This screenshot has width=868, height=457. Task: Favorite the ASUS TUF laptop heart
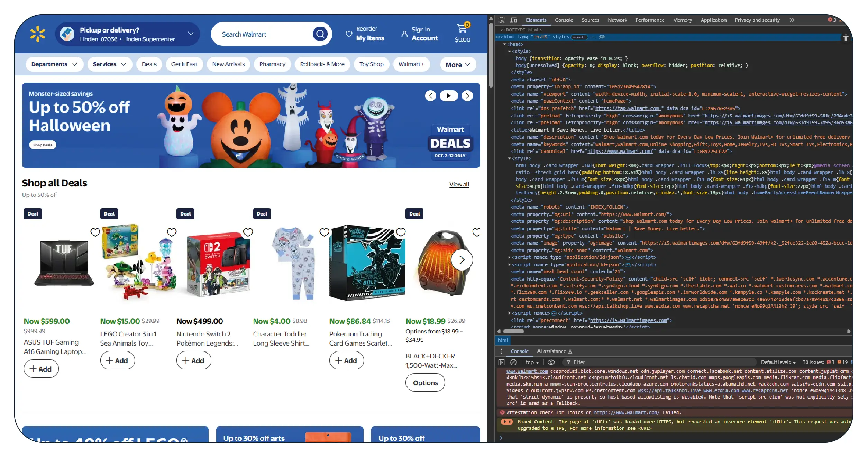click(95, 232)
